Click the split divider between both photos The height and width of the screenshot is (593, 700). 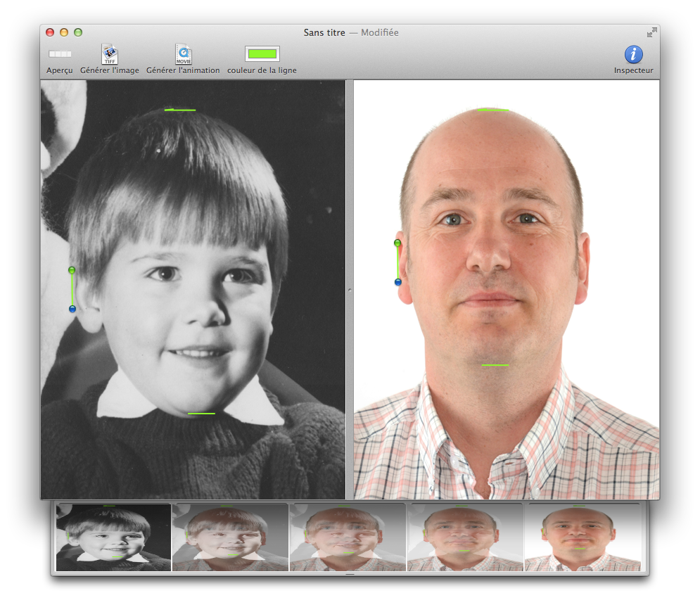pyautogui.click(x=349, y=289)
